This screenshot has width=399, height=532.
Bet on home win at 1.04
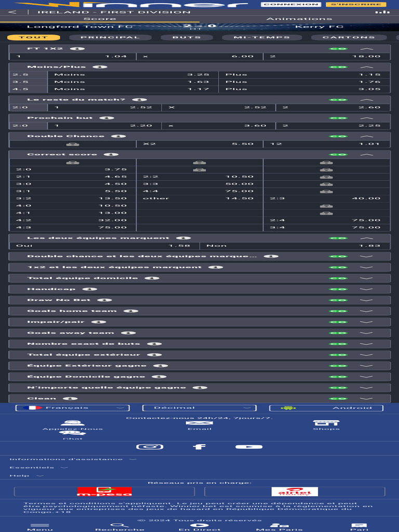point(73,56)
